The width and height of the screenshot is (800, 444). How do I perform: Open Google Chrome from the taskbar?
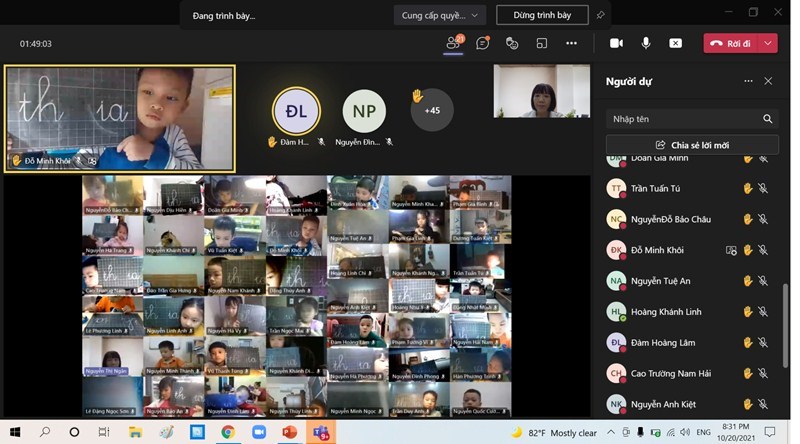click(228, 432)
